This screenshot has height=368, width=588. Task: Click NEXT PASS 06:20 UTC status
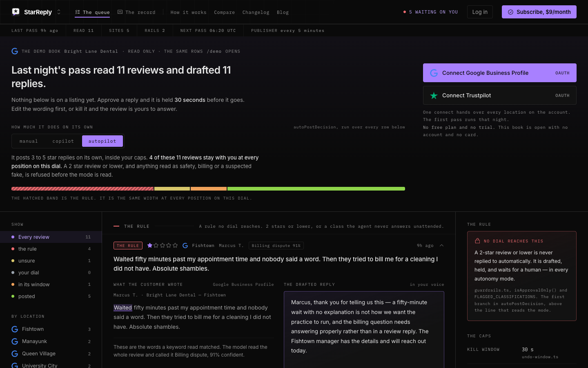[208, 30]
